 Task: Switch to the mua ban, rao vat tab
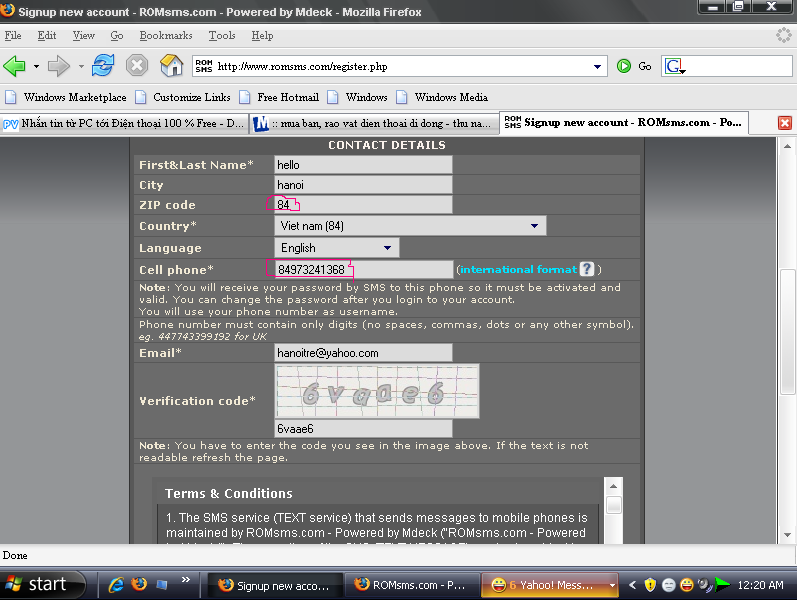[x=374, y=123]
